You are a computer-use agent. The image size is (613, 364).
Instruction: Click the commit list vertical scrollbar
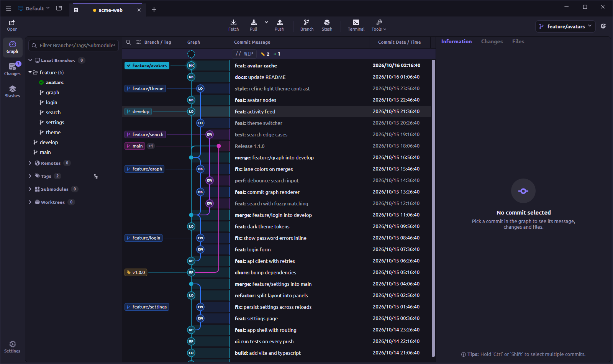pos(433,208)
